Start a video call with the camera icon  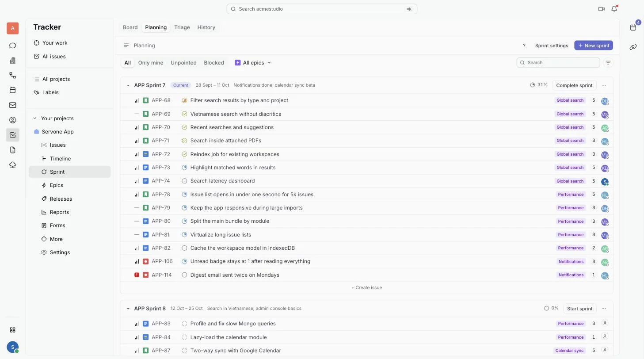pos(601,9)
